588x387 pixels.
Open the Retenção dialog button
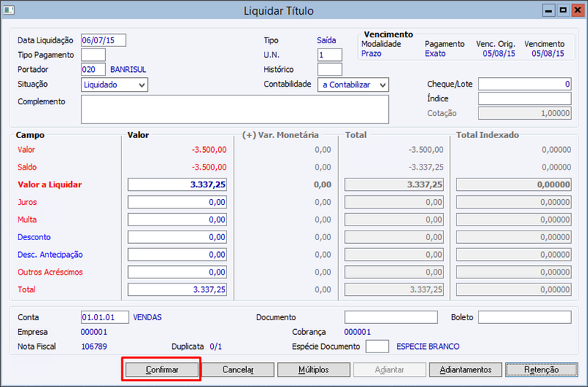(542, 369)
